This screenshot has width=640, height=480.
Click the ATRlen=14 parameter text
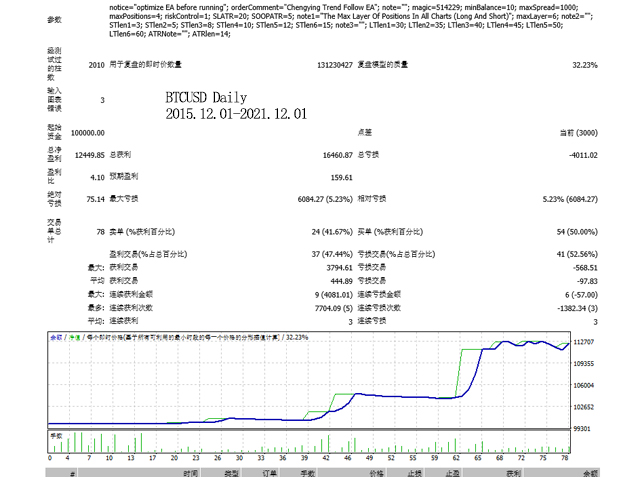(211, 34)
